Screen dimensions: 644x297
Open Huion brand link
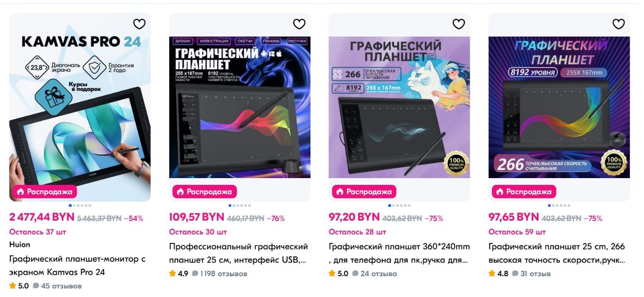tap(20, 245)
